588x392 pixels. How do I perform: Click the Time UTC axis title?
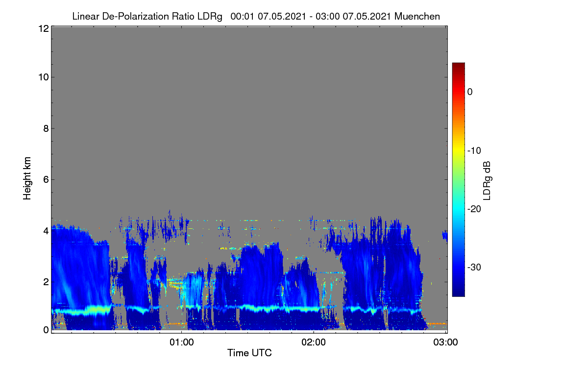[x=249, y=353]
